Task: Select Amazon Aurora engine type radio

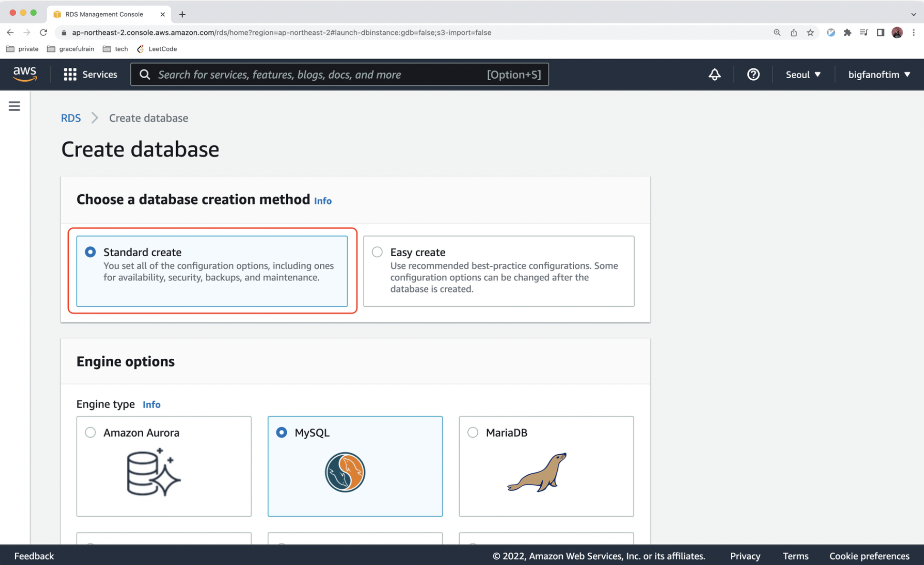Action: 90,432
